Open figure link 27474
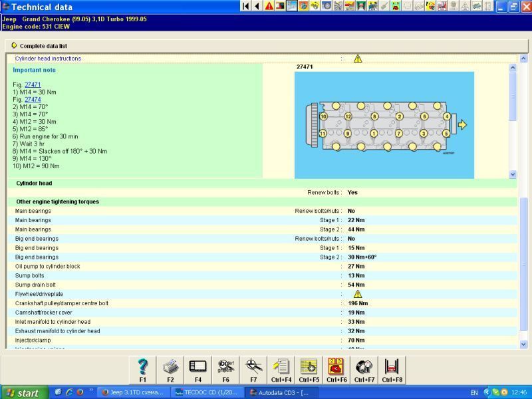532x399 pixels. [33, 100]
